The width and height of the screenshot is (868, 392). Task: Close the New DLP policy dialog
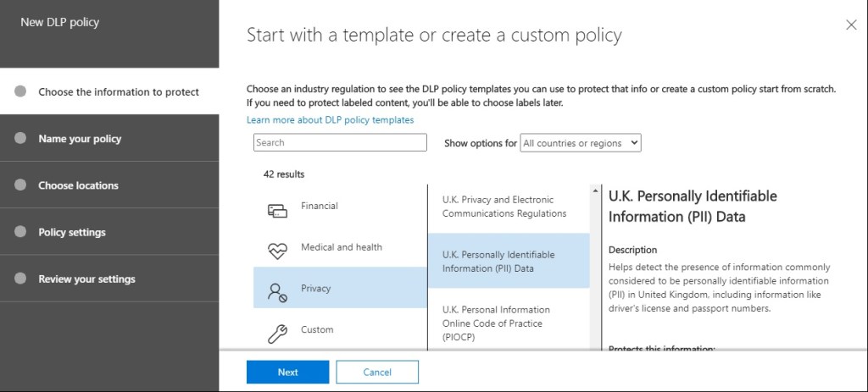pos(851,25)
